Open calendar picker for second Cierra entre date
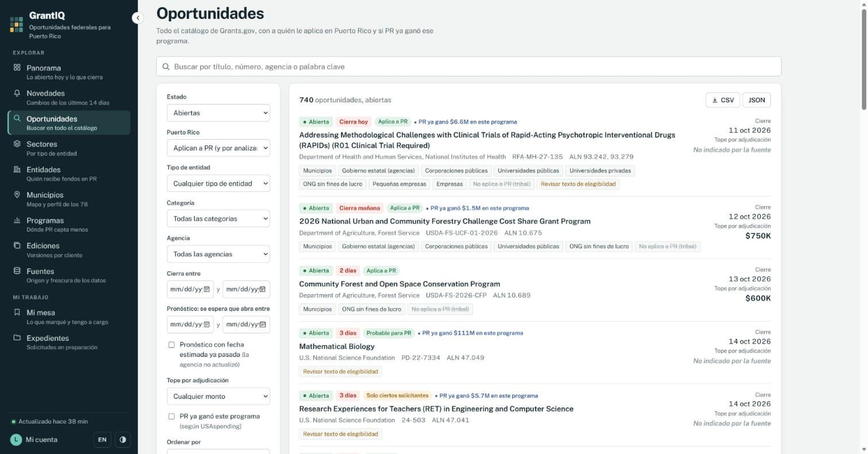The width and height of the screenshot is (868, 454). pyautogui.click(x=262, y=289)
